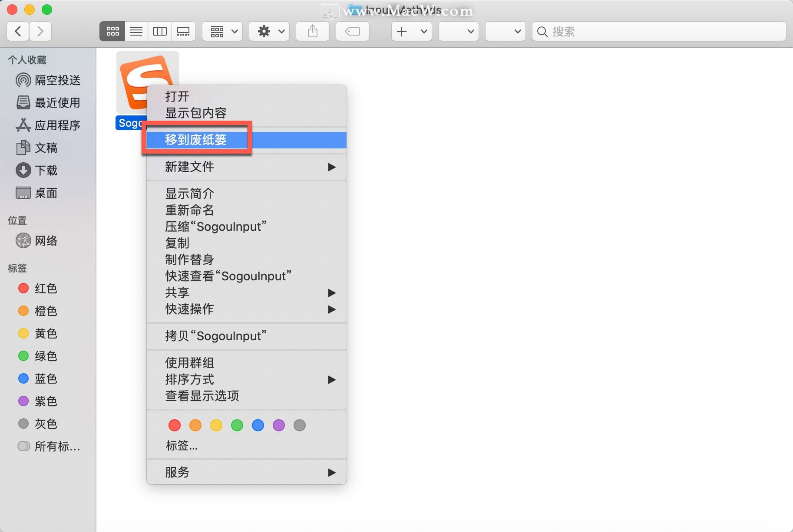Choose 查看显示选项 from context menu
The image size is (793, 532).
coord(247,396)
